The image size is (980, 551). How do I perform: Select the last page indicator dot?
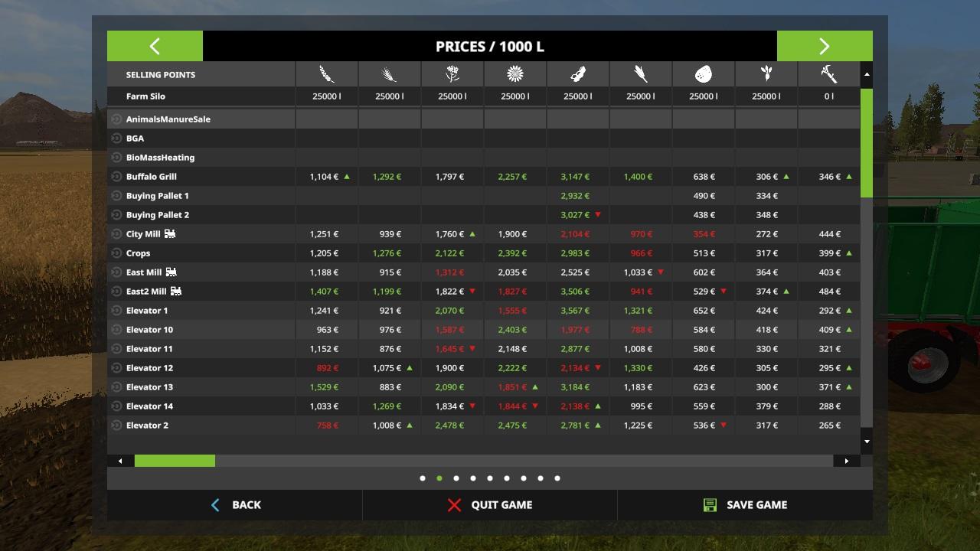click(x=557, y=478)
